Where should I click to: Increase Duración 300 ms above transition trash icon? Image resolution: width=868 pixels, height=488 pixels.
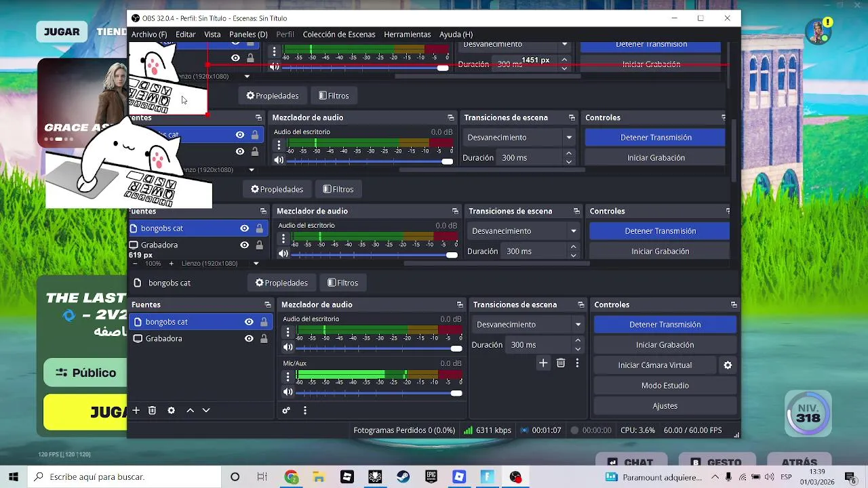click(578, 341)
